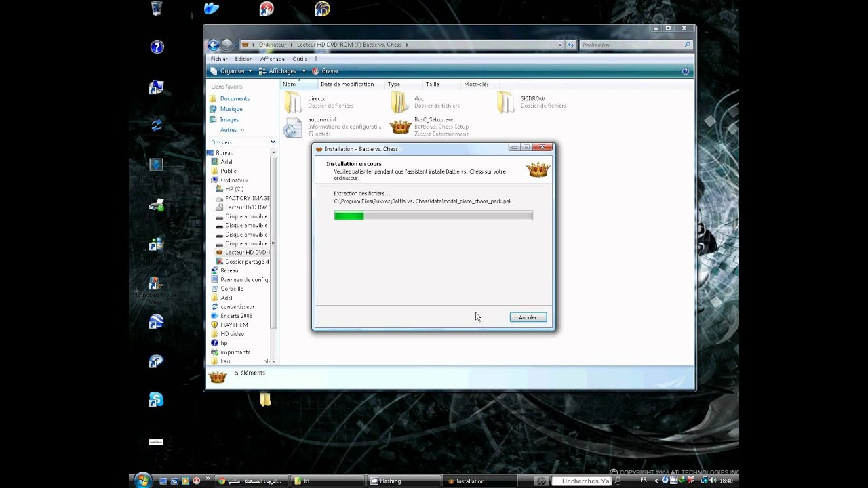Open the blue help desktop icon

pyautogui.click(x=157, y=47)
